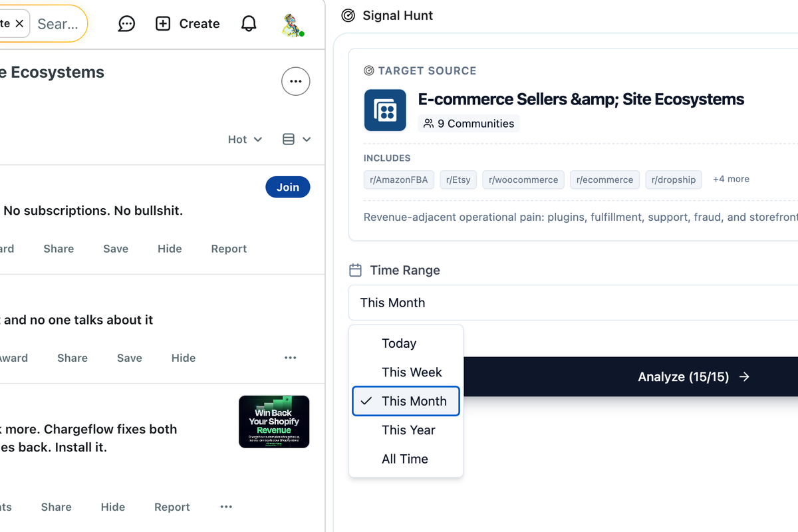Select the r/ecommerce chip
Viewport: 798px width, 532px height.
(x=605, y=180)
